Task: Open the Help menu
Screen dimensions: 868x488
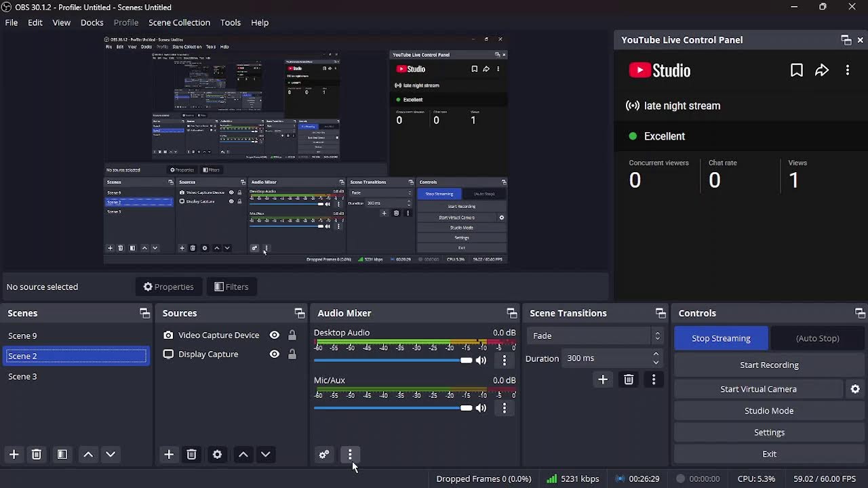Action: point(260,22)
